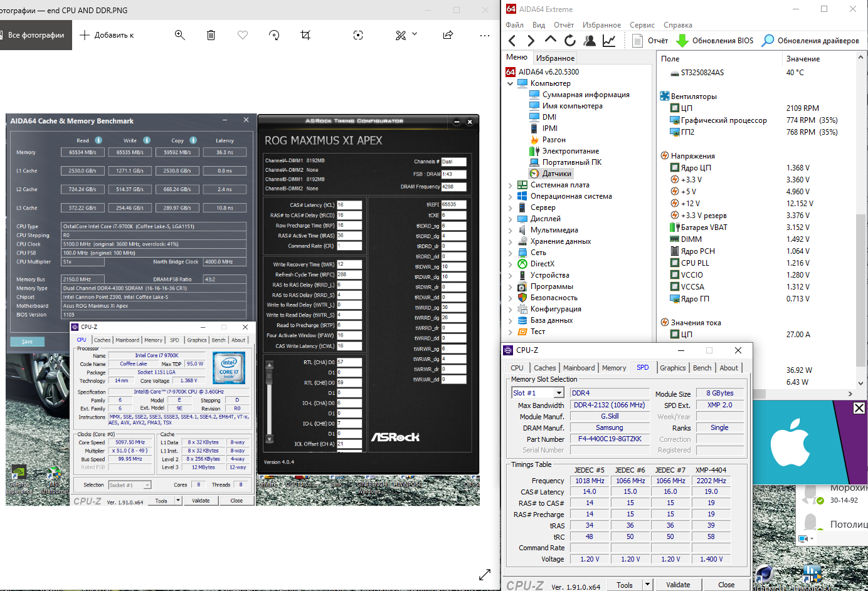
Task: Click the monitor icon below the Потолиц contact
Action: coord(803,539)
